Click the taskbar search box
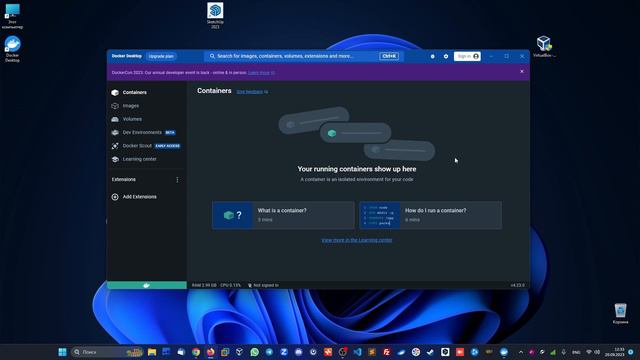The width and height of the screenshot is (640, 360). click(x=107, y=352)
